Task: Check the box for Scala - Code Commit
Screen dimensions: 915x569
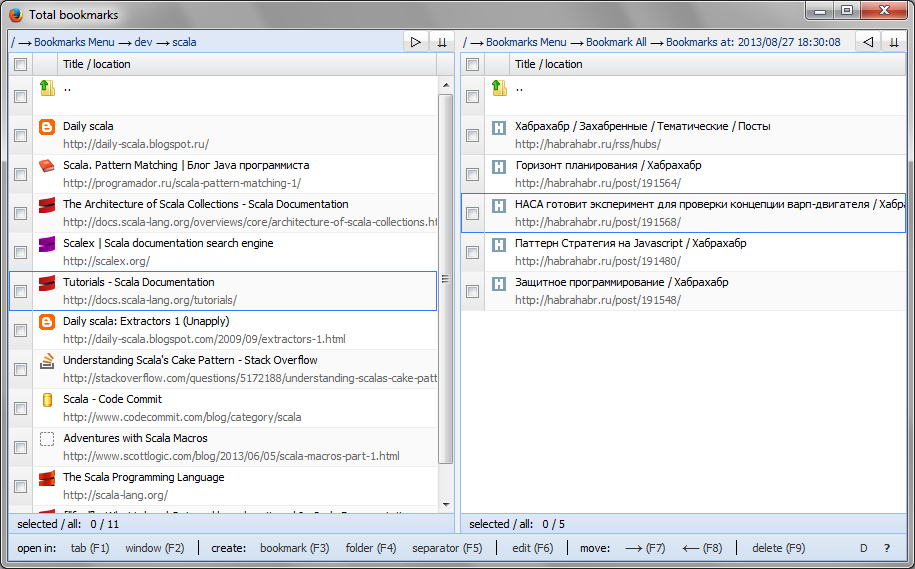Action: [x=20, y=408]
